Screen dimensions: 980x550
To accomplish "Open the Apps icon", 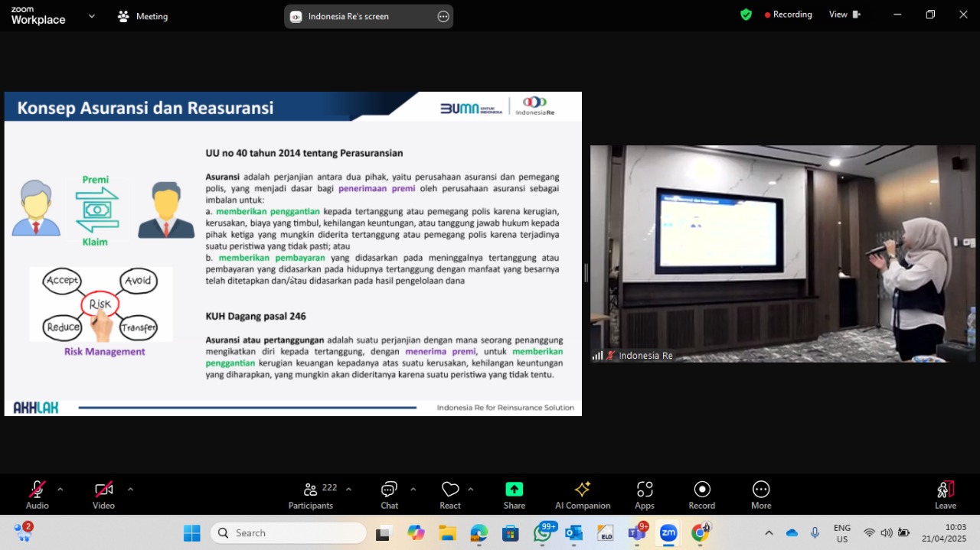I will 645,490.
